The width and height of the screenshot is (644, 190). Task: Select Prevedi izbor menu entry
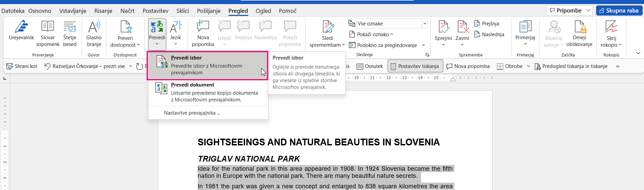click(x=207, y=66)
